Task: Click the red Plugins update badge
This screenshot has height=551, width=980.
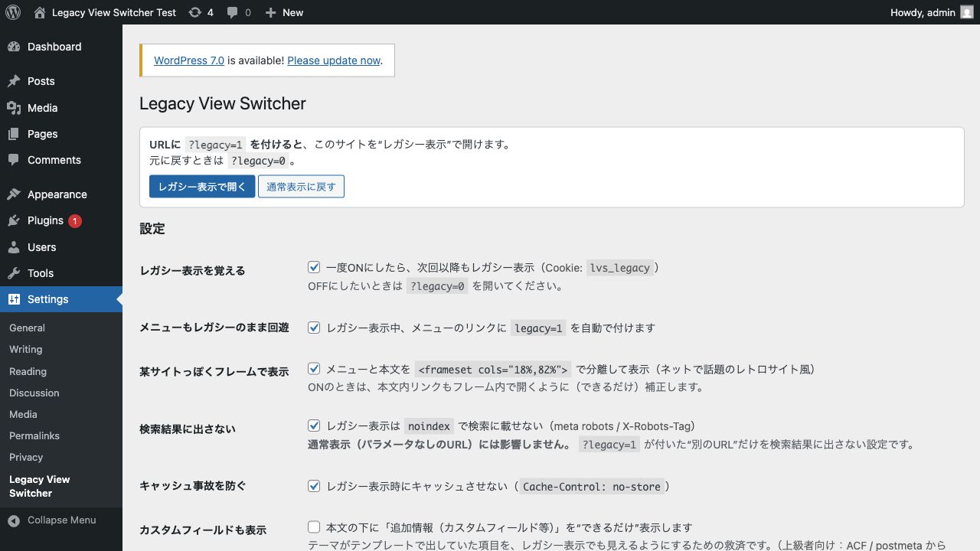Action: point(75,221)
